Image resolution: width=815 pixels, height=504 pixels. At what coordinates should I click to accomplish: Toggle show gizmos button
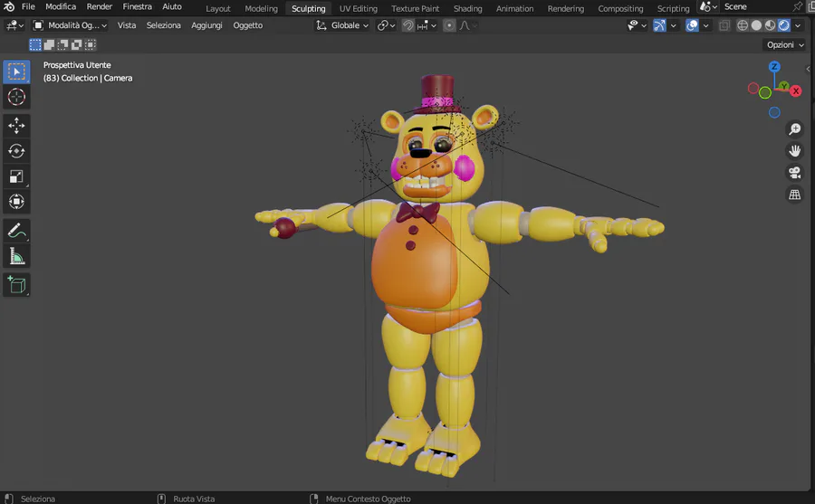tap(659, 25)
